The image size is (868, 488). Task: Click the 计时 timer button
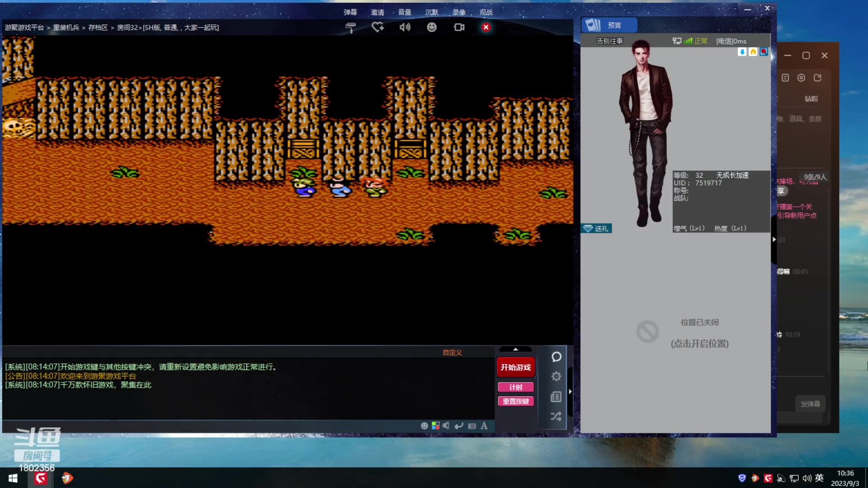point(515,387)
